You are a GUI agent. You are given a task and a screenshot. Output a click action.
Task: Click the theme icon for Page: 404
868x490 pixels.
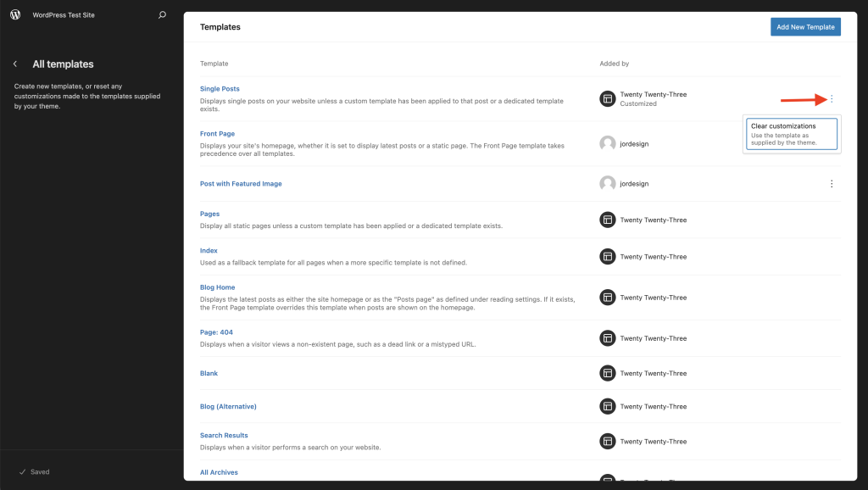(x=607, y=338)
